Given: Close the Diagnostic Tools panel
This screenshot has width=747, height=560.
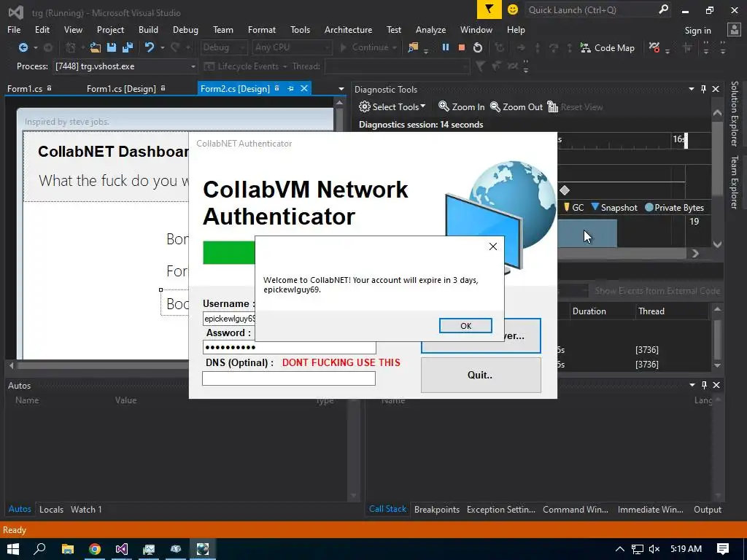Looking at the screenshot, I should 716,89.
